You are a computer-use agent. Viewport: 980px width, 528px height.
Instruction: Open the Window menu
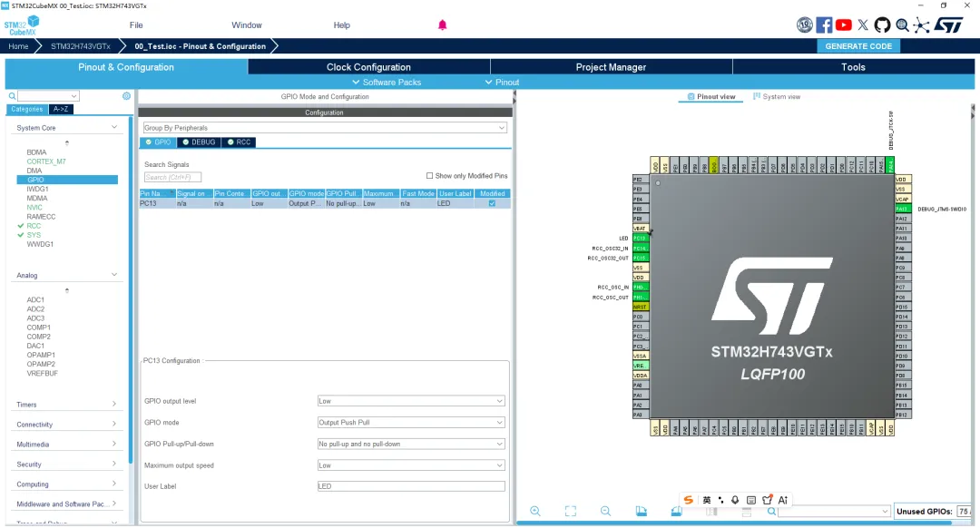click(247, 25)
